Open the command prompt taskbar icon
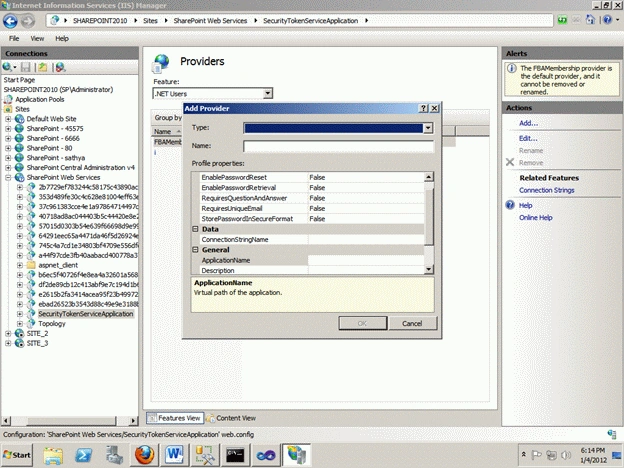This screenshot has width=624, height=468. click(x=235, y=455)
